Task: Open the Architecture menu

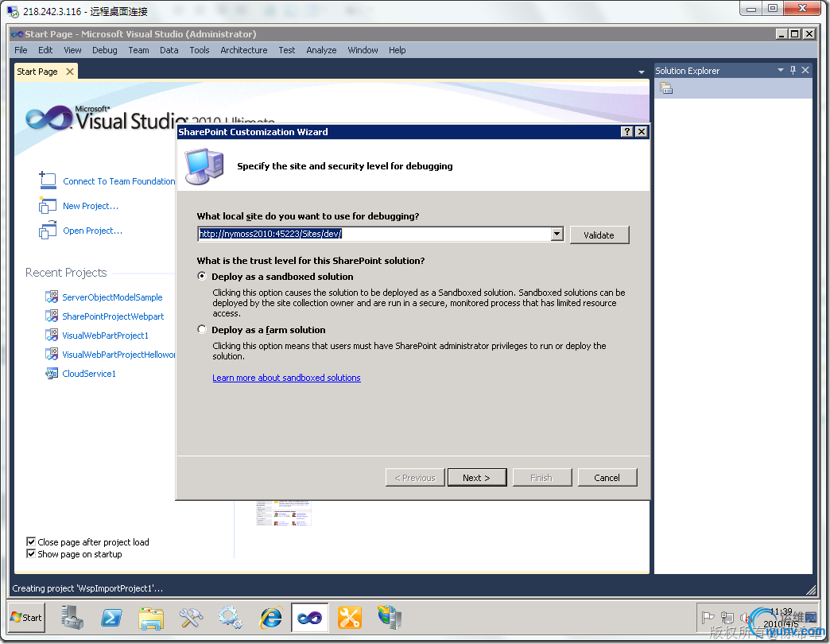Action: click(x=244, y=50)
